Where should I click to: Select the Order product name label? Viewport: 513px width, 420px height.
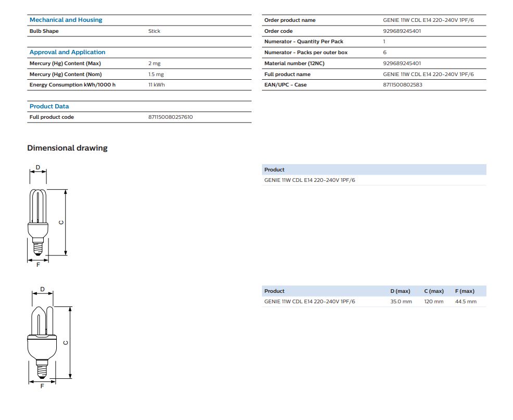[x=290, y=20]
